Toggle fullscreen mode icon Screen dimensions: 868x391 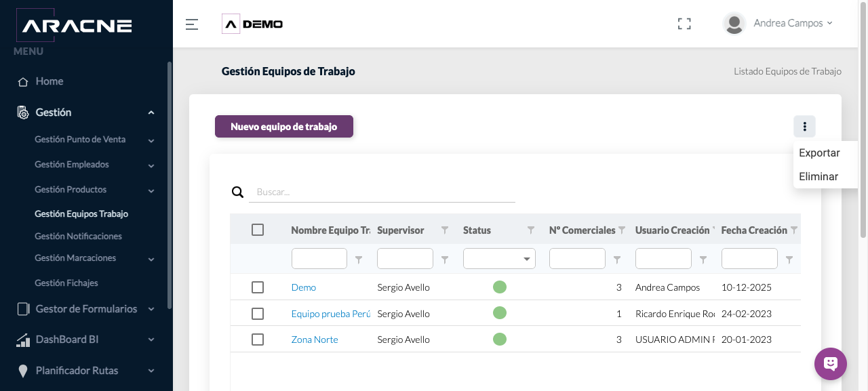(x=684, y=24)
